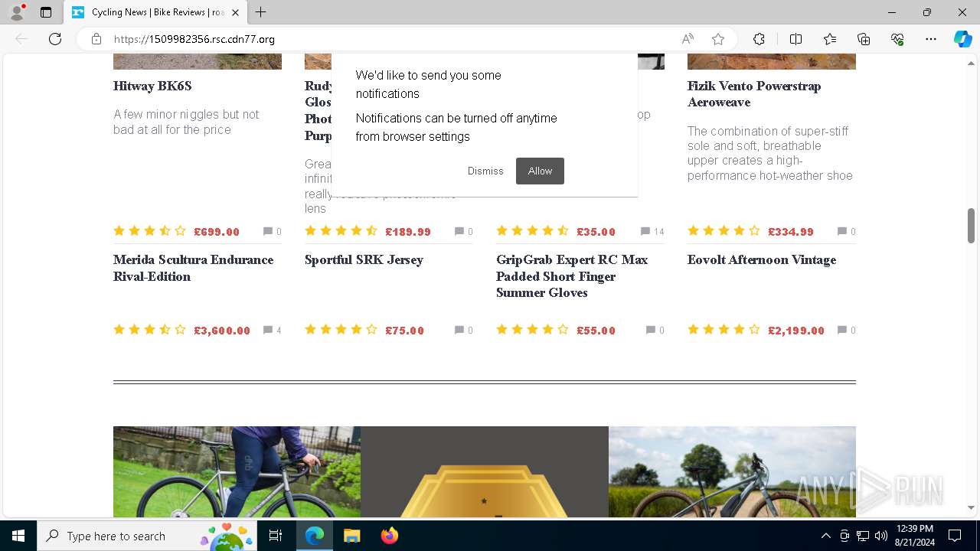
Task: Click the £75.00 Sportful jersey price
Action: [x=404, y=331]
